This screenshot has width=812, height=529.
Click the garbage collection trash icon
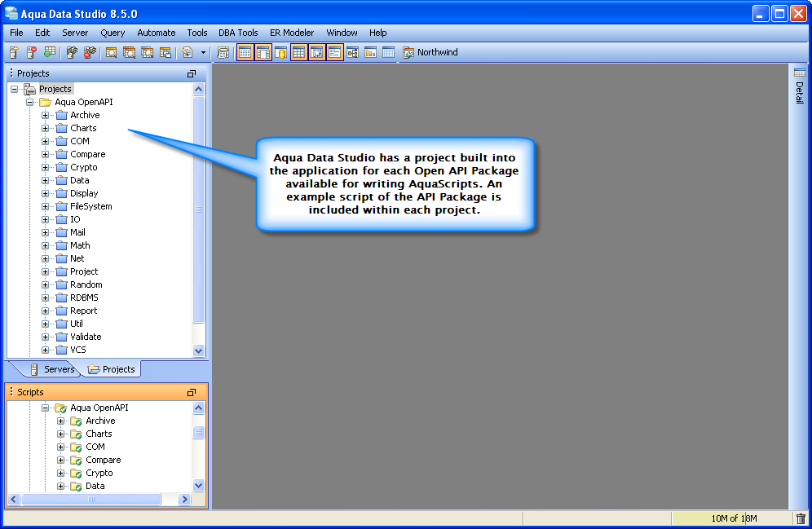[x=801, y=518]
